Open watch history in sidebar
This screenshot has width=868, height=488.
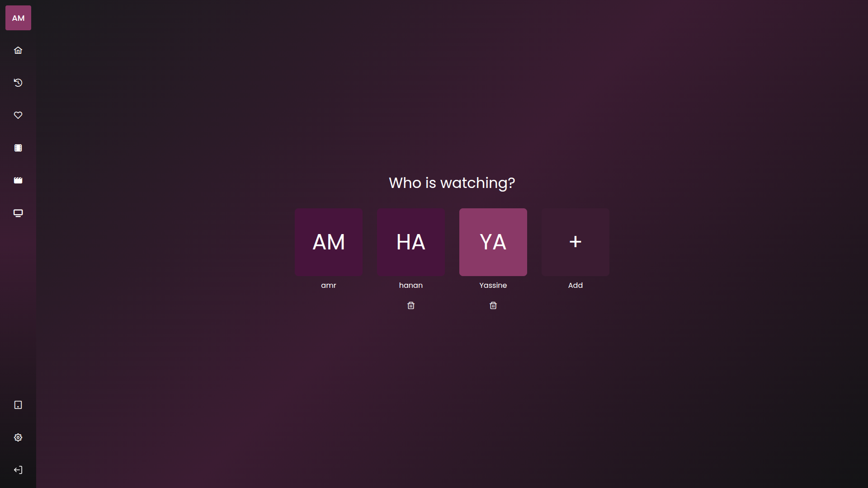(18, 83)
